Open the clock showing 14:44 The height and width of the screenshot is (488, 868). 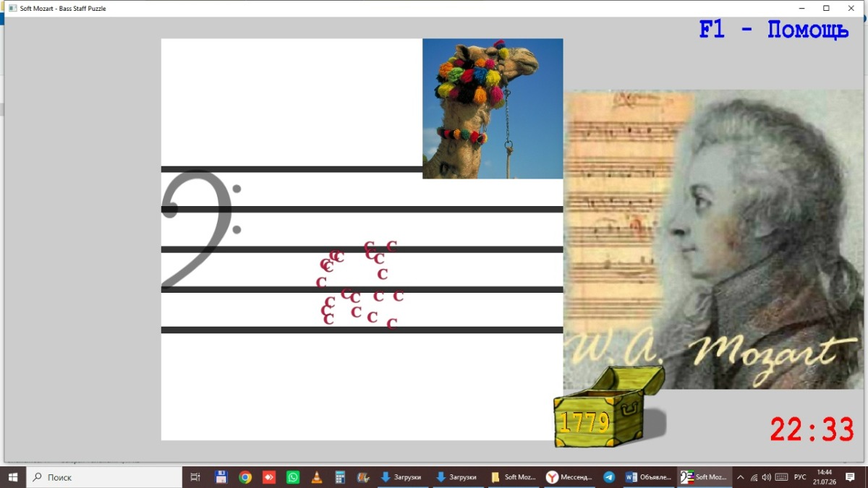pos(824,477)
